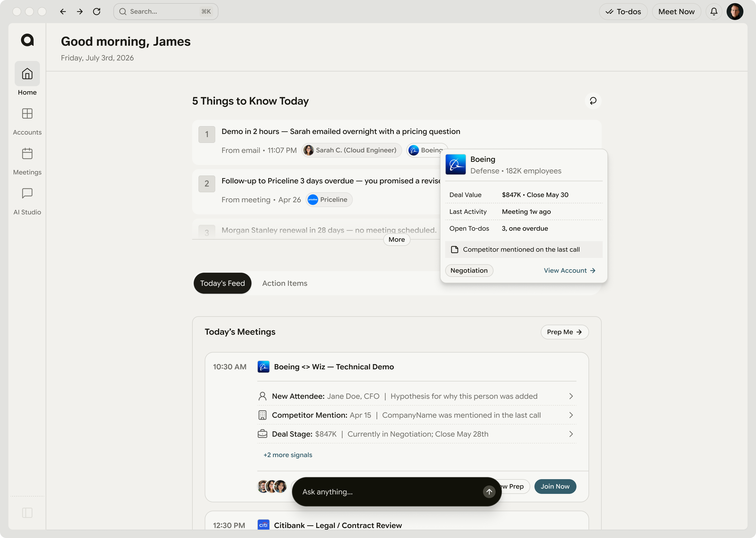Expand New Attendee Jane Doe signal

(417, 396)
